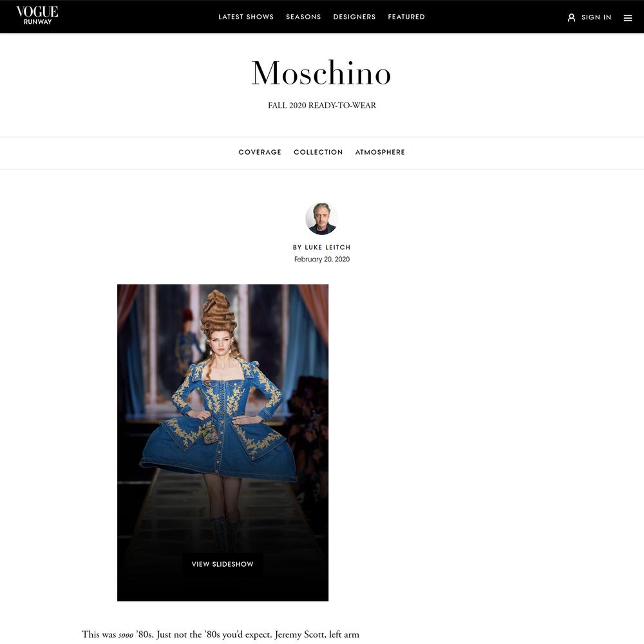
Task: Click the Moschino runway photo
Action: pos(223,442)
